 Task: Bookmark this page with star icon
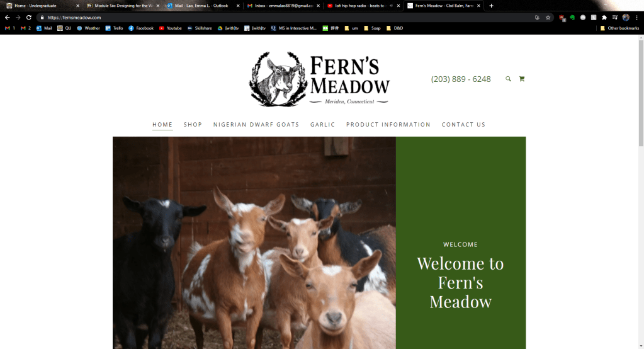[548, 18]
